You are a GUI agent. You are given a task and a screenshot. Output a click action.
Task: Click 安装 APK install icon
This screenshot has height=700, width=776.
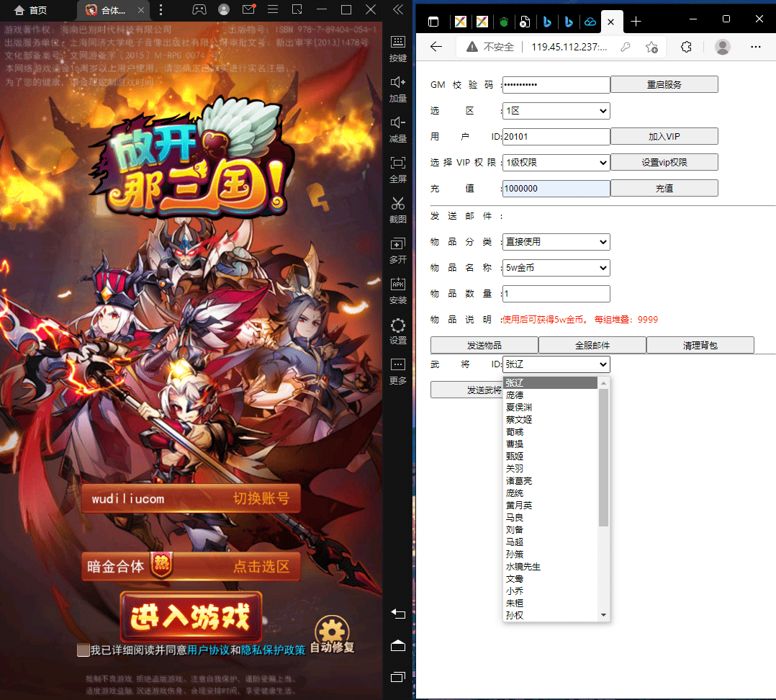pyautogui.click(x=397, y=291)
